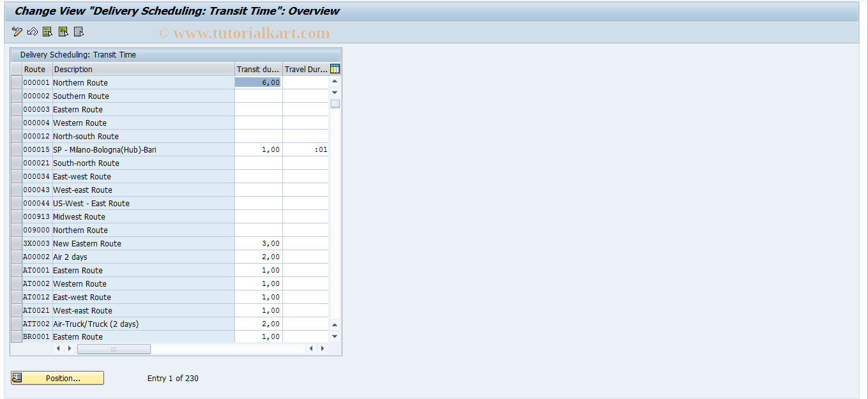Click the Deselect All toolbar icon

(x=78, y=31)
